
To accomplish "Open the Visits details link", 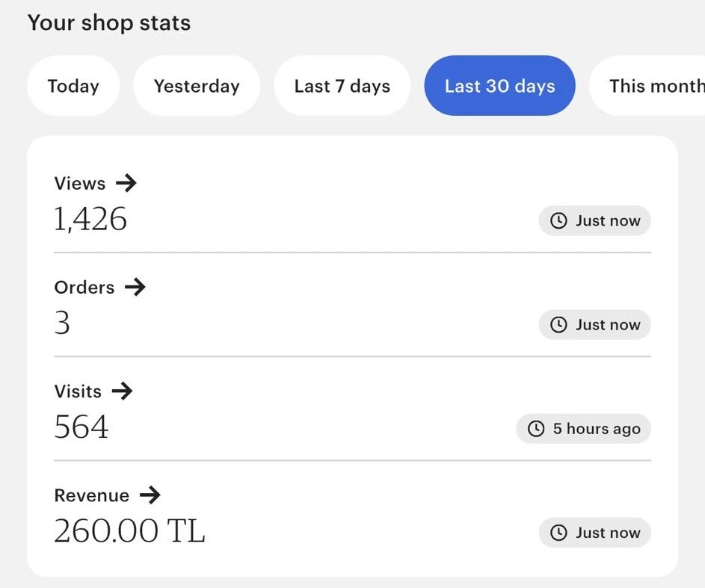I will 78,391.
